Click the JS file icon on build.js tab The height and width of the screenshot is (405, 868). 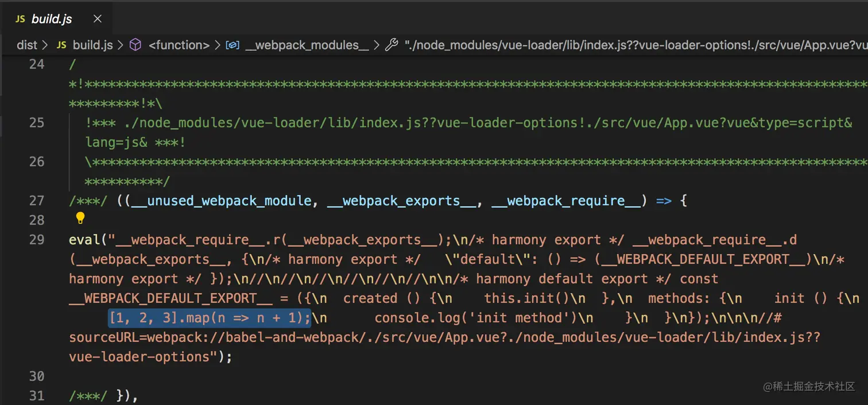(x=20, y=19)
